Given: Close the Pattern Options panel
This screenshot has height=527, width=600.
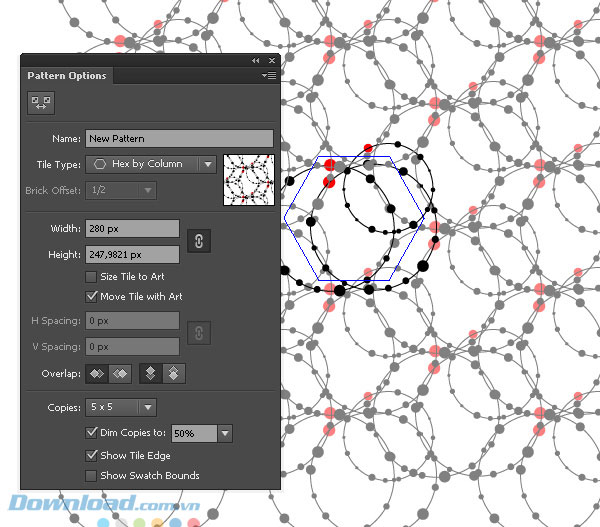Looking at the screenshot, I should [272, 60].
